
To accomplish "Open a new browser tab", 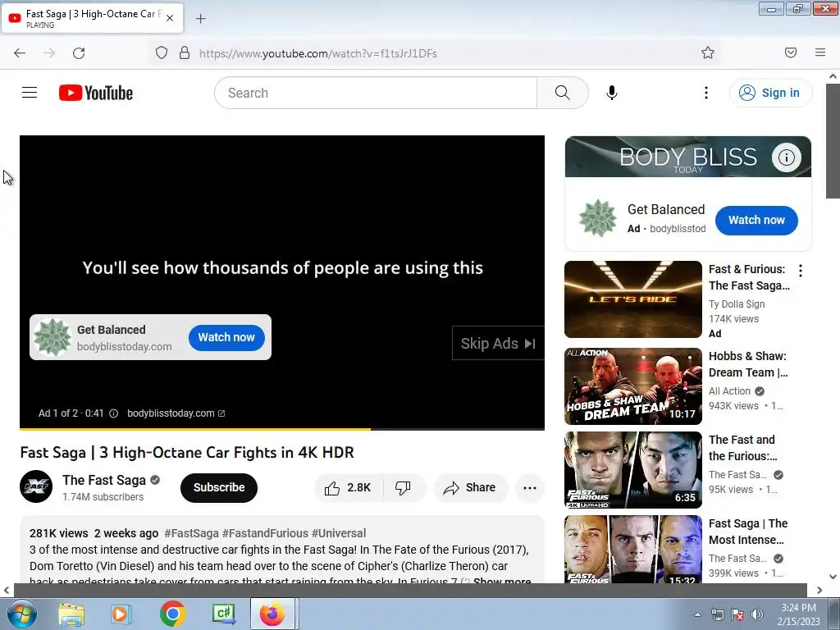I will pos(200,19).
